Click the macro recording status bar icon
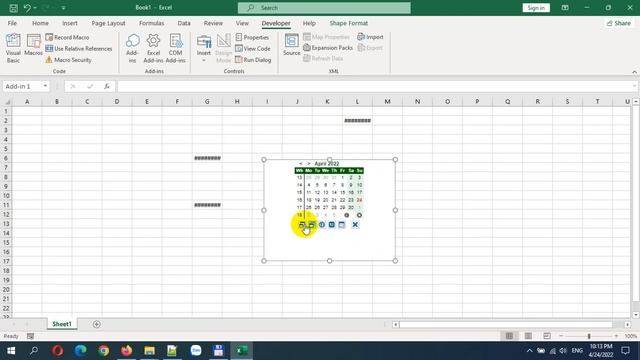640x360 pixels. (30, 336)
